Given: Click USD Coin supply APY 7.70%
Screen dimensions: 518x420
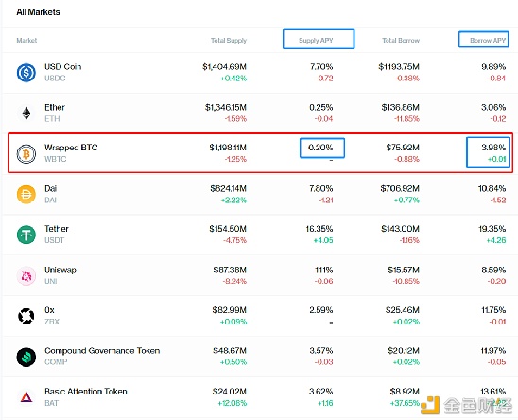Looking at the screenshot, I should [x=321, y=67].
